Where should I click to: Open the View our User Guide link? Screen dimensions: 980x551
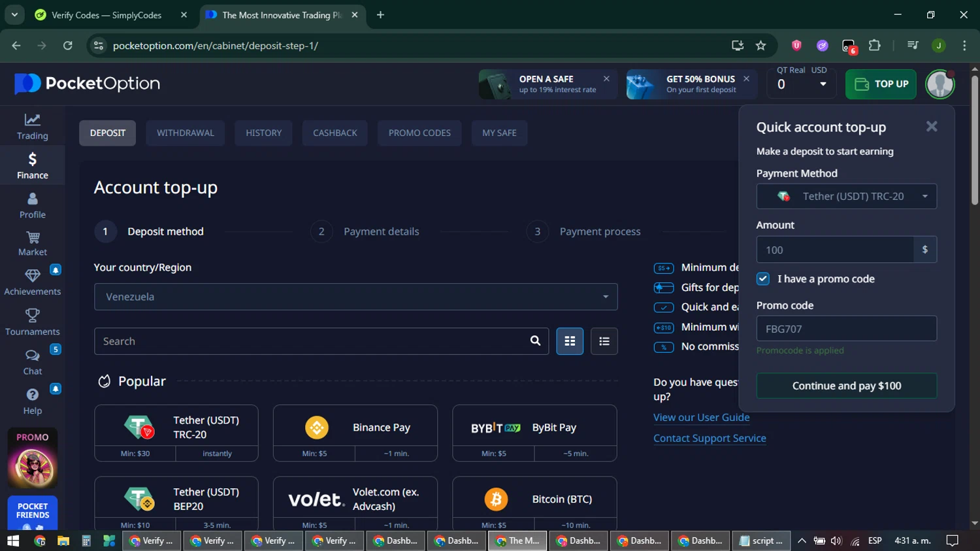[701, 417]
